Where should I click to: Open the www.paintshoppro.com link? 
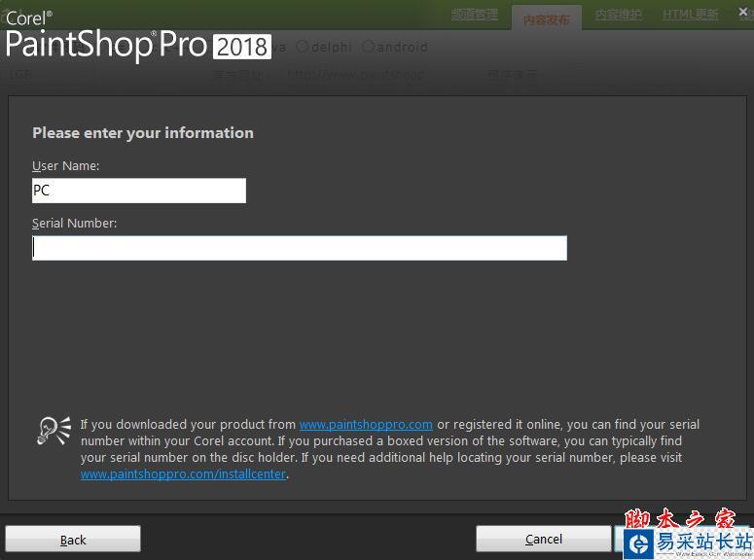(x=366, y=425)
